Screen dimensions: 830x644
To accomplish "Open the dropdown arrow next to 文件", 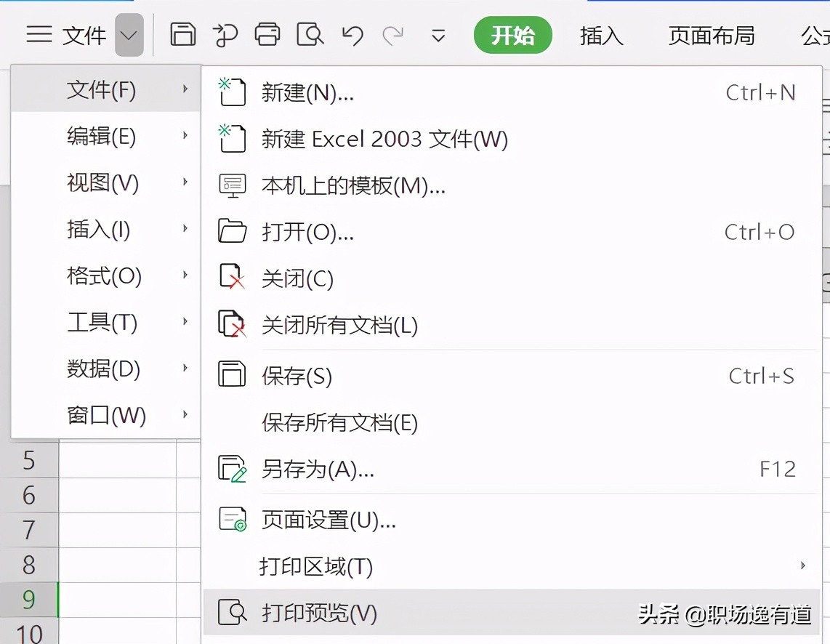I will point(129,36).
